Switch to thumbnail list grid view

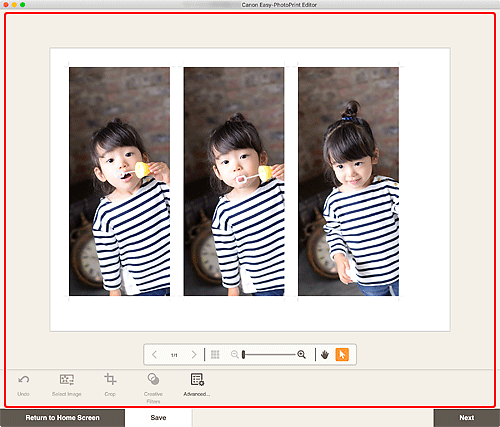coord(215,355)
